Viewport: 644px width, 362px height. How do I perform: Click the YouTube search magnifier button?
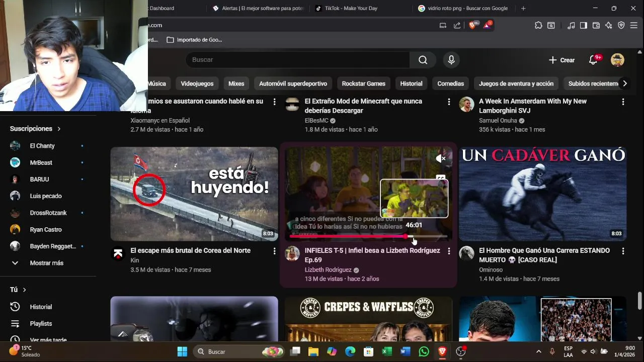[423, 60]
